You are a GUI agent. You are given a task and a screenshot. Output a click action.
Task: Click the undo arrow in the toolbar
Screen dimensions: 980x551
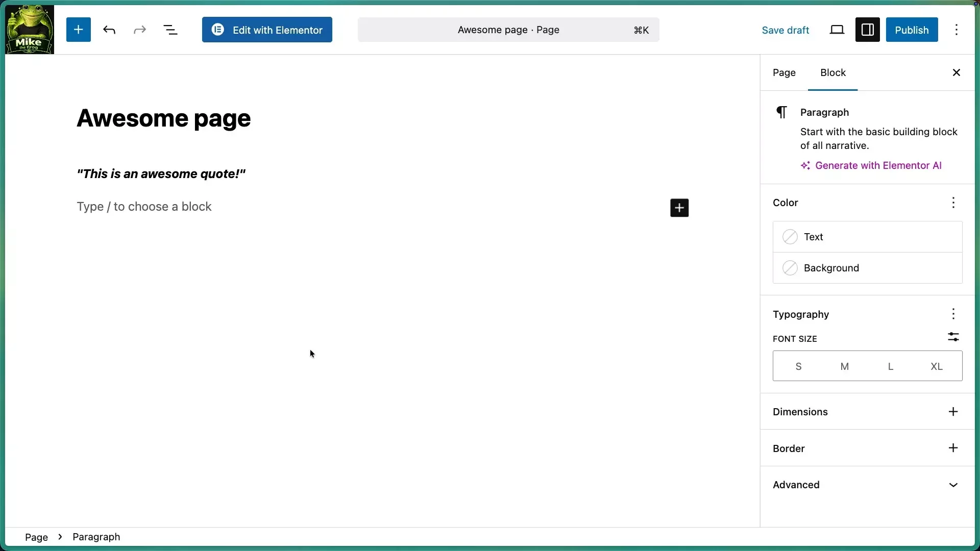pos(109,30)
